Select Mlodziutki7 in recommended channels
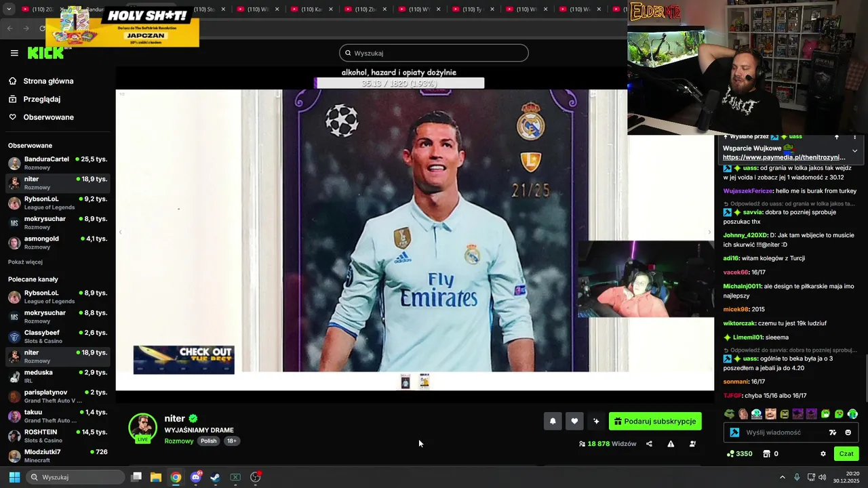Image resolution: width=868 pixels, height=488 pixels. [x=58, y=455]
